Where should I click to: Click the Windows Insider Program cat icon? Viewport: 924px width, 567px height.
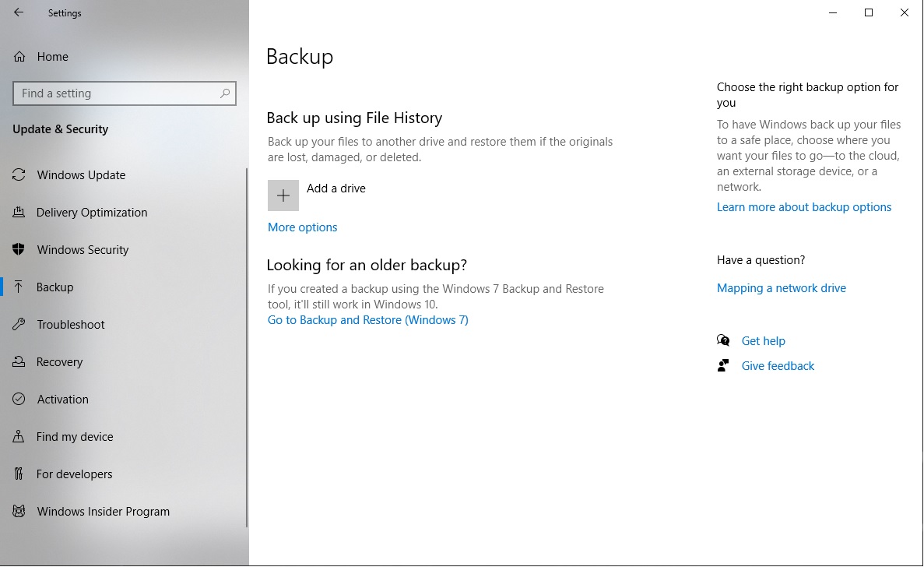coord(19,512)
